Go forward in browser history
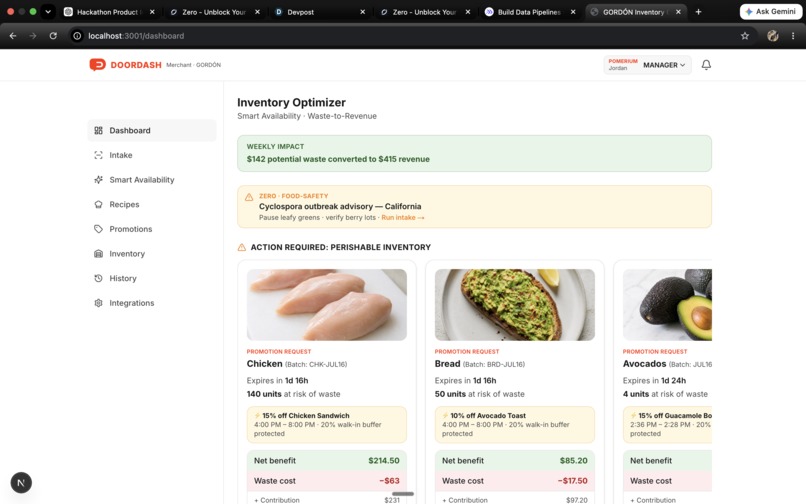 [33, 36]
